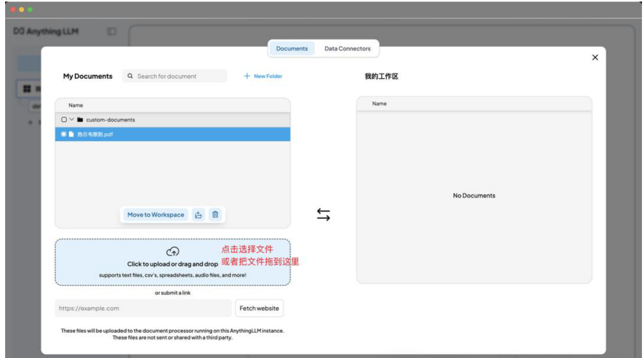The image size is (644, 358).
Task: Switch to the Documents tab
Action: click(292, 49)
